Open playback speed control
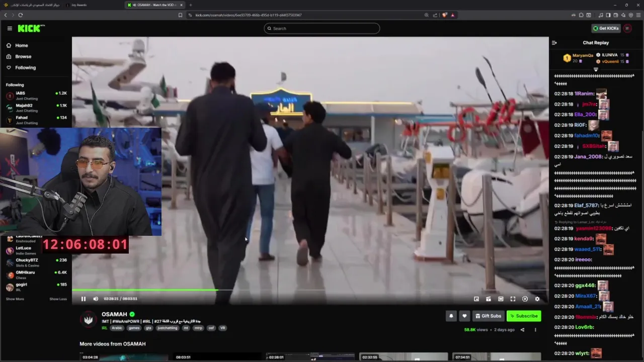 click(x=525, y=299)
